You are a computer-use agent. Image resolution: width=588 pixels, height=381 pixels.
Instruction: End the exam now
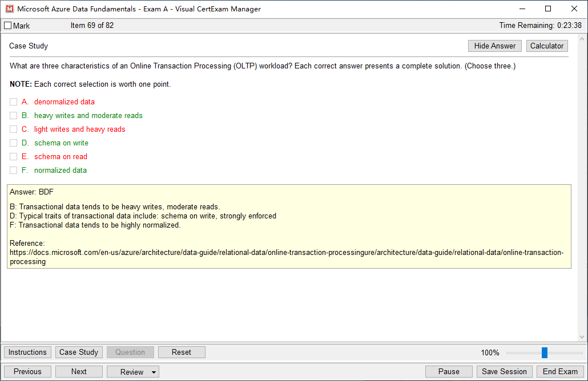coord(560,372)
